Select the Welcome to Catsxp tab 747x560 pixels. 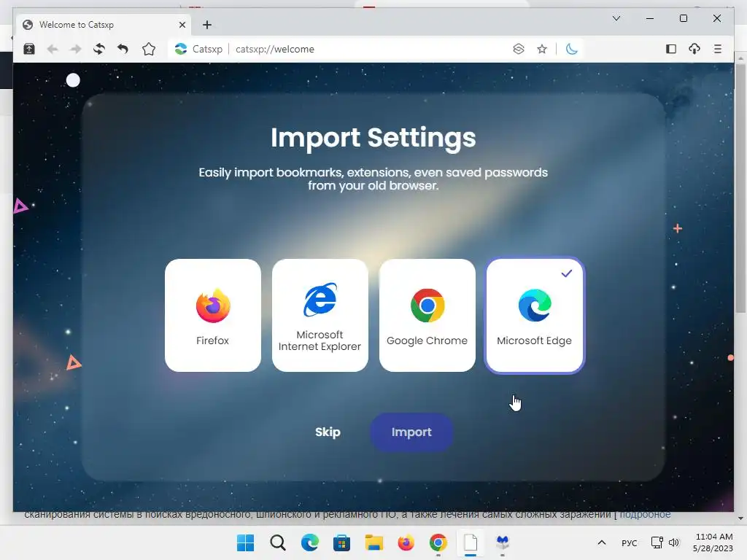click(x=104, y=25)
